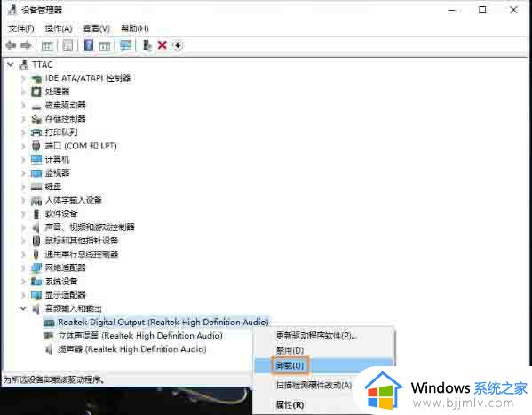Select Realtek Digital Output device row
Screen dimensions: 532x415
tap(156, 323)
